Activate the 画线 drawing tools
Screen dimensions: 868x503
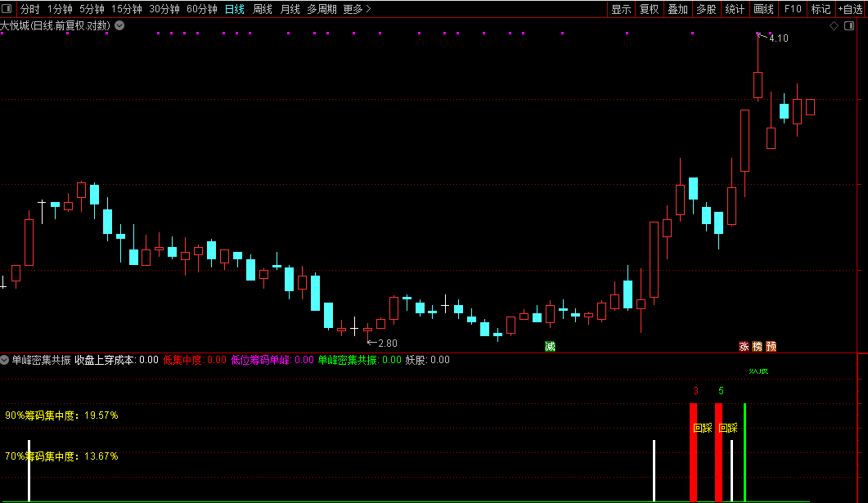[x=764, y=10]
